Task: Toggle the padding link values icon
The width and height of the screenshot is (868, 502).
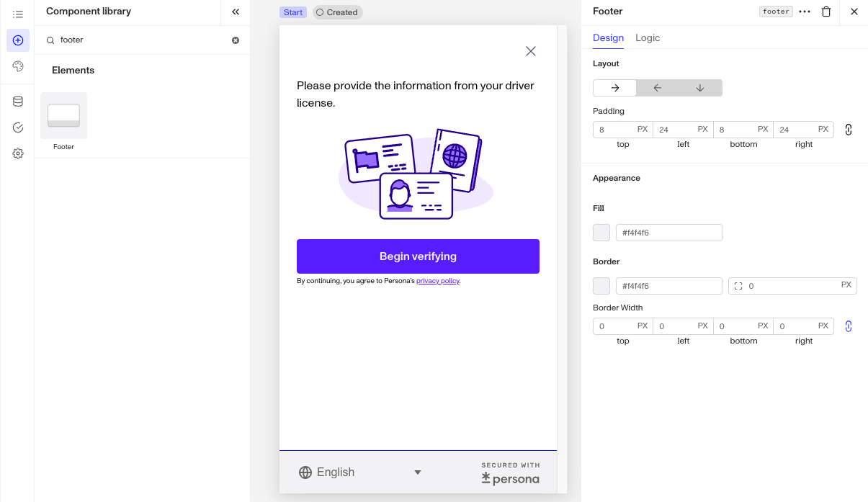Action: (x=849, y=130)
